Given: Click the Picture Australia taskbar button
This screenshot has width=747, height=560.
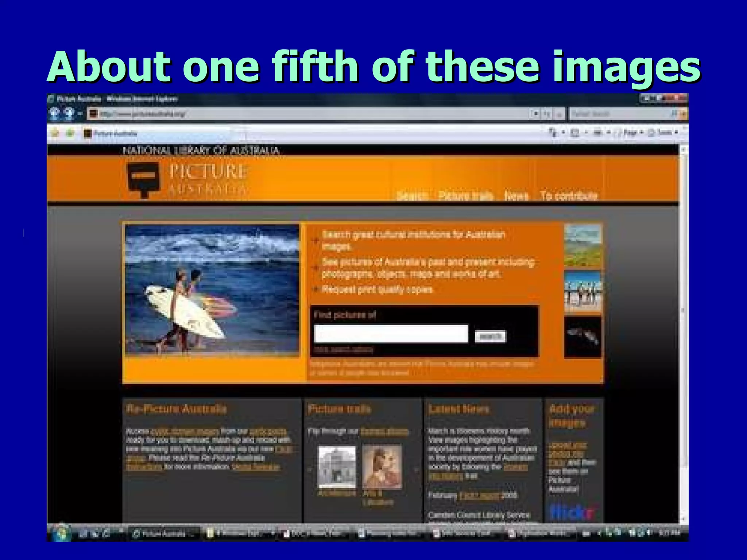Looking at the screenshot, I should click(165, 534).
